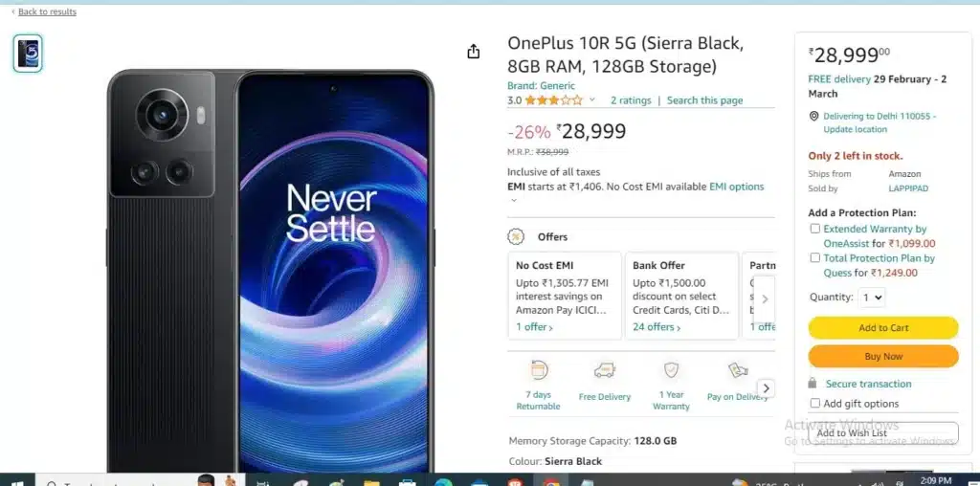Open the Bank Offer card
Screen dimensions: 980x486
tap(681, 296)
